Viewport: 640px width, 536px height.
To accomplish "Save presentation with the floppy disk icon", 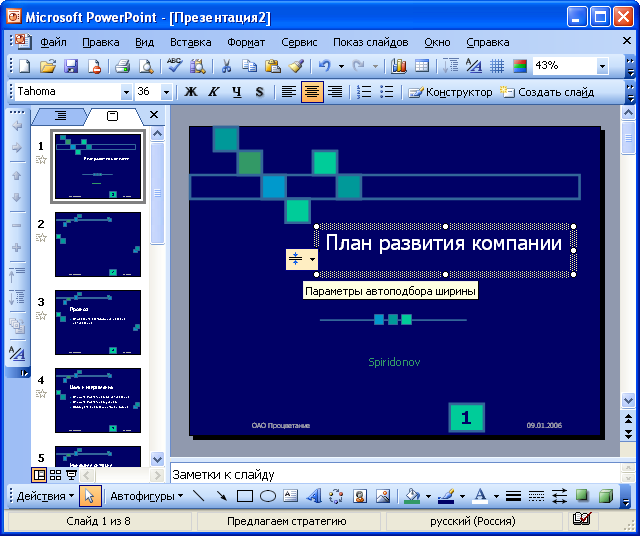I will [x=71, y=66].
